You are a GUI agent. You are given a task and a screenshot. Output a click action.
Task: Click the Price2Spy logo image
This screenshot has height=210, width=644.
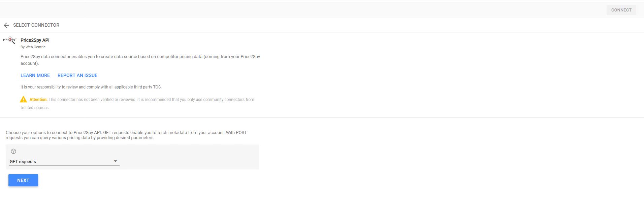pyautogui.click(x=9, y=40)
